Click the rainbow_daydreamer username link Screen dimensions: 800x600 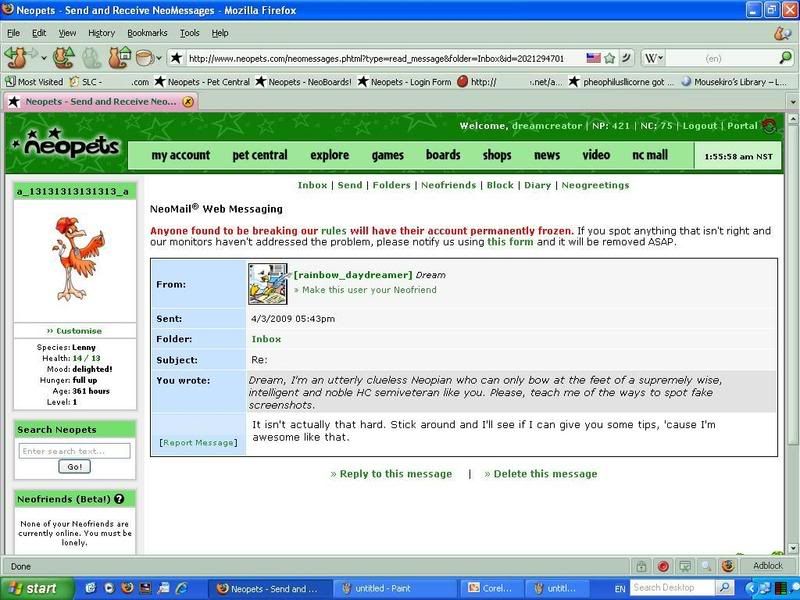coord(353,275)
